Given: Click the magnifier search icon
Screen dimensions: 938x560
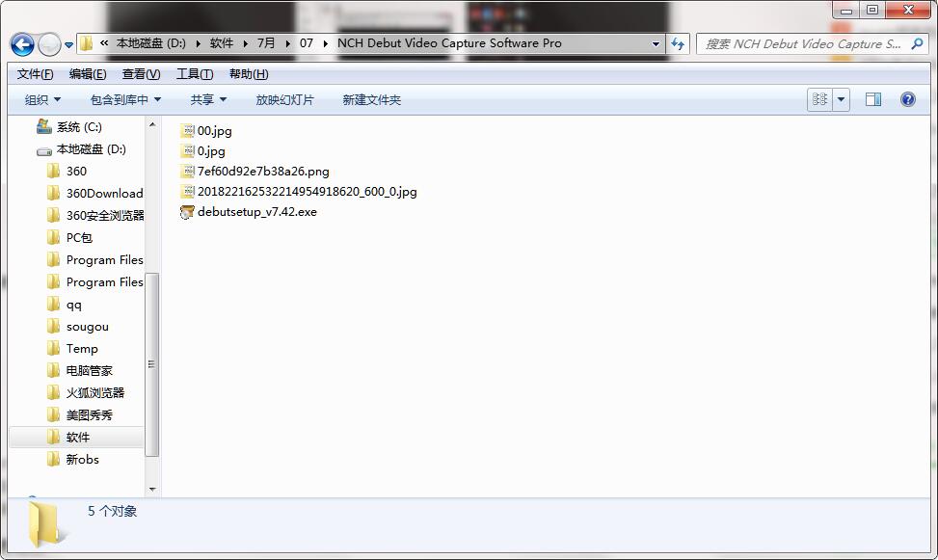Looking at the screenshot, I should tap(917, 43).
